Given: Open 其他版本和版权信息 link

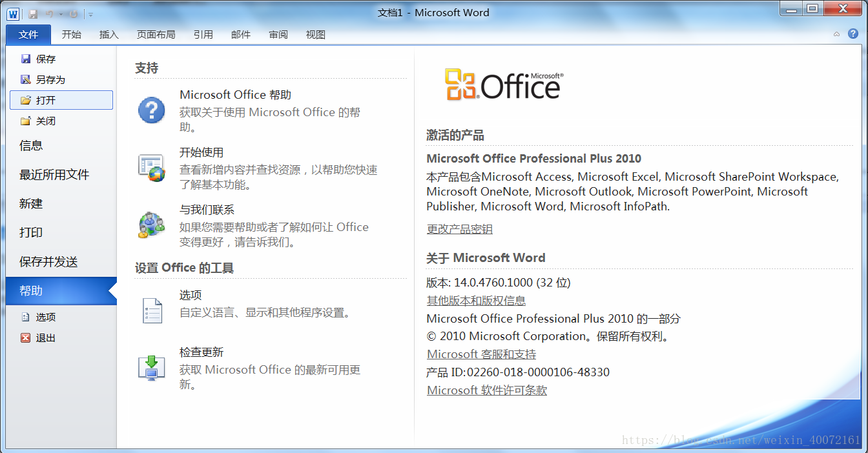Looking at the screenshot, I should coord(476,300).
